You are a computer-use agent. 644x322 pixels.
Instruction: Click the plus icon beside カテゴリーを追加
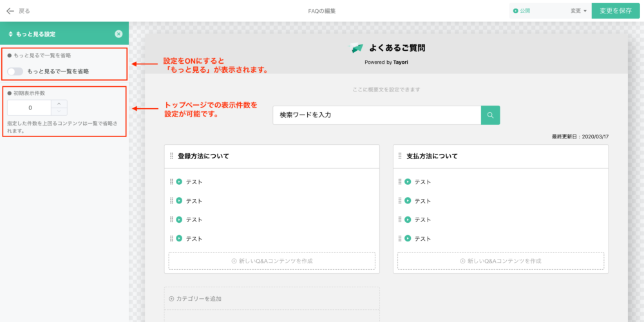(172, 299)
